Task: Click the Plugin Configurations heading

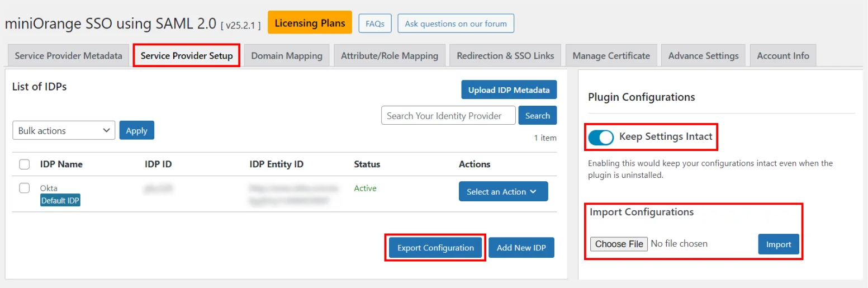Action: [x=642, y=97]
